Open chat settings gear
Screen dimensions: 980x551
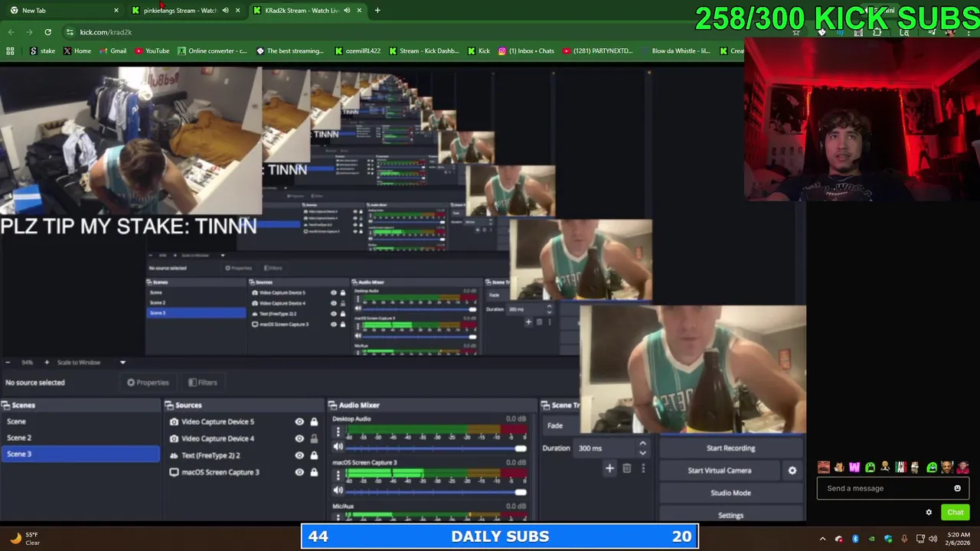click(x=929, y=513)
